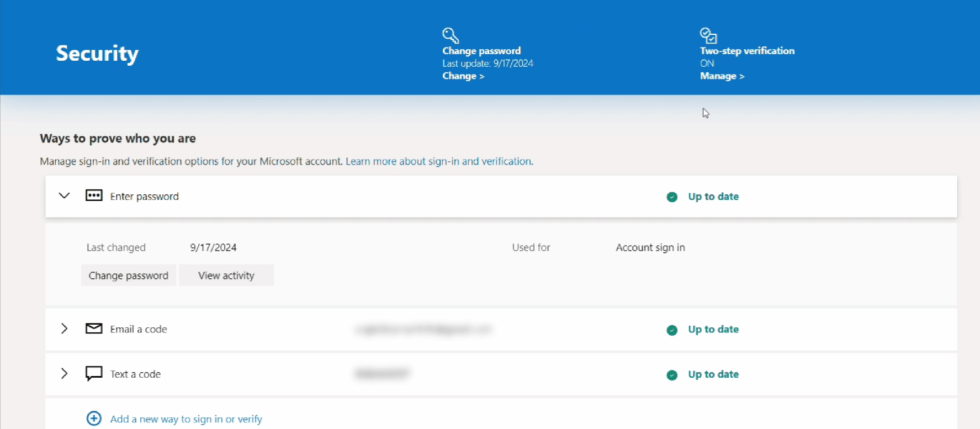Click the envelope icon for Email a code
Image resolution: width=980 pixels, height=429 pixels.
pos(94,329)
